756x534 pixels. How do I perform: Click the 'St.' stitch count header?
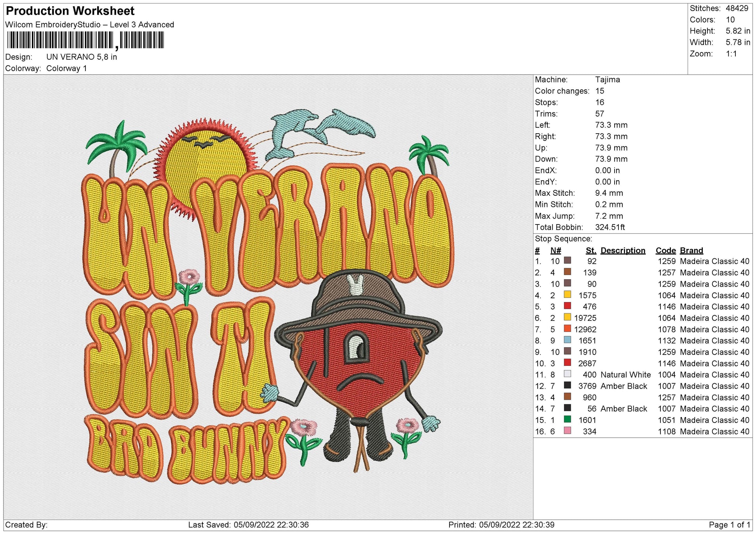591,250
